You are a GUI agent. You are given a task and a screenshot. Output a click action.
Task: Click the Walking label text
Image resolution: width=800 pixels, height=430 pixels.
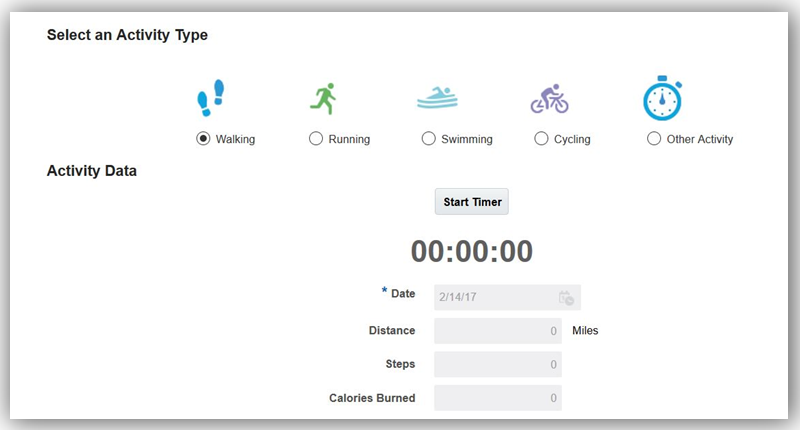235,140
